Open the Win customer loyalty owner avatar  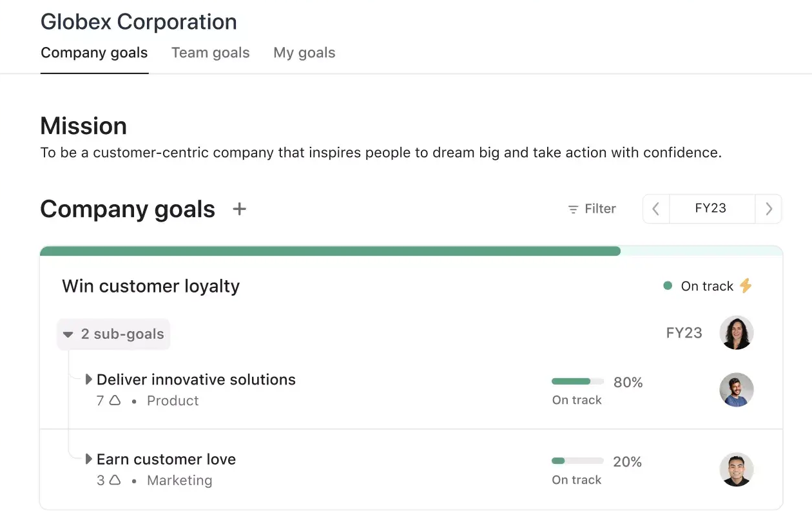[736, 332]
